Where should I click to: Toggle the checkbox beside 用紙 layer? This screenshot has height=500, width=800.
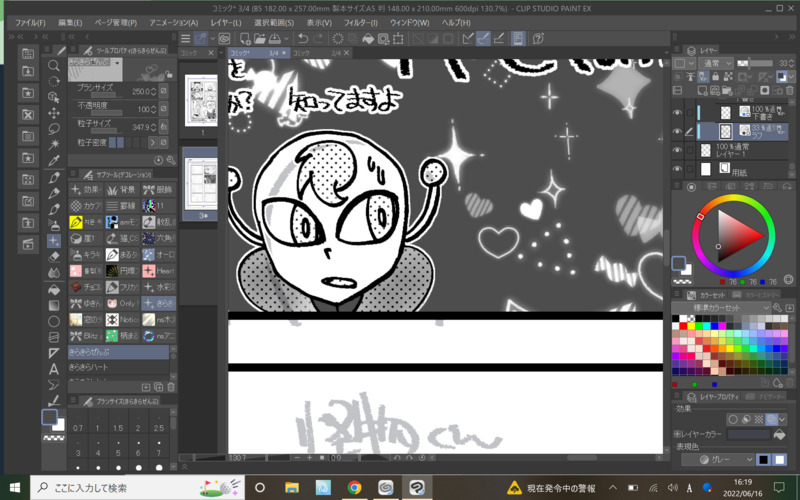click(689, 169)
